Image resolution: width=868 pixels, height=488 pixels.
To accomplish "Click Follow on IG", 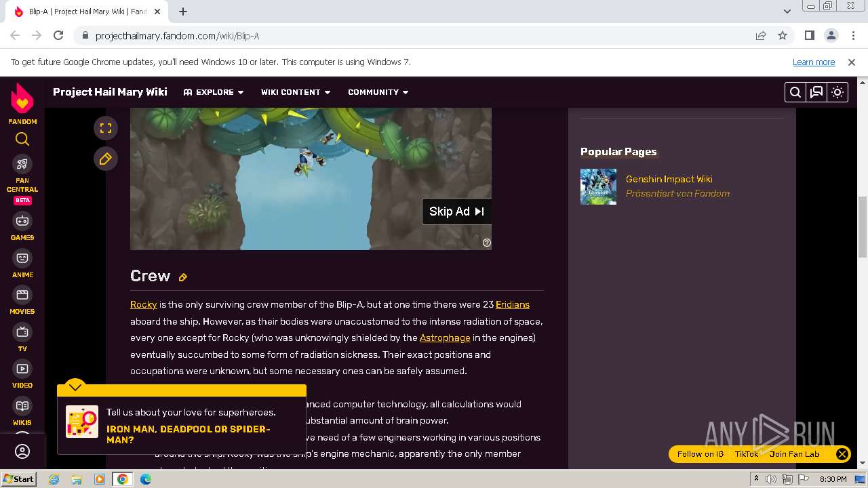I will [x=700, y=454].
